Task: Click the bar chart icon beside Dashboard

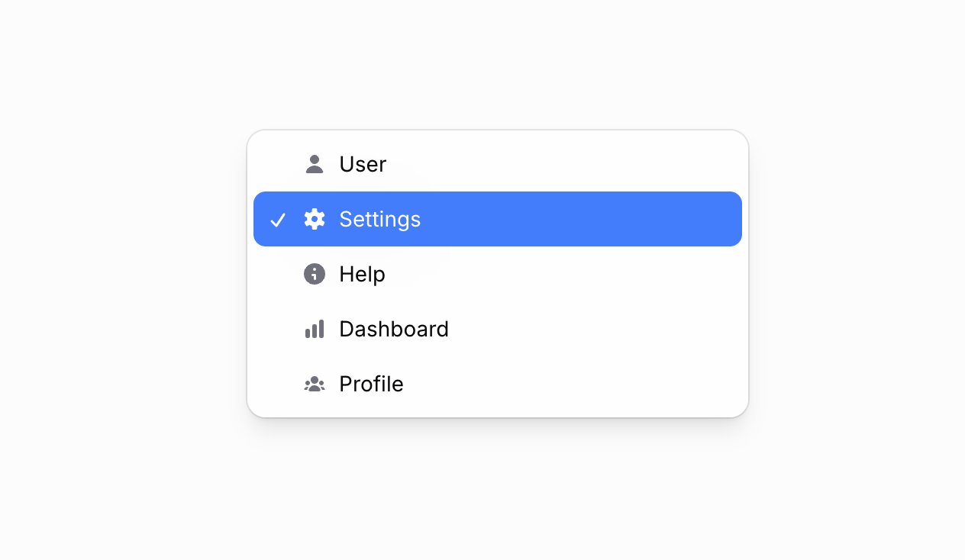Action: 315,329
